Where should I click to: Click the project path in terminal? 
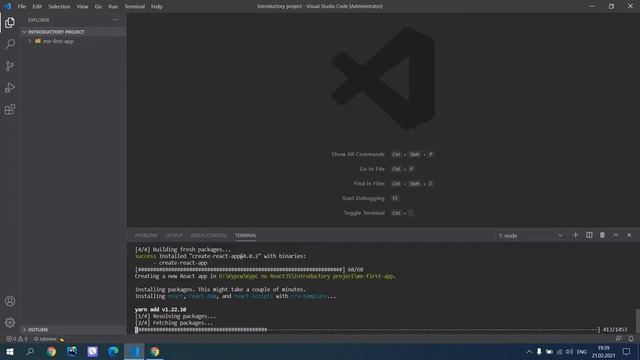click(x=307, y=276)
